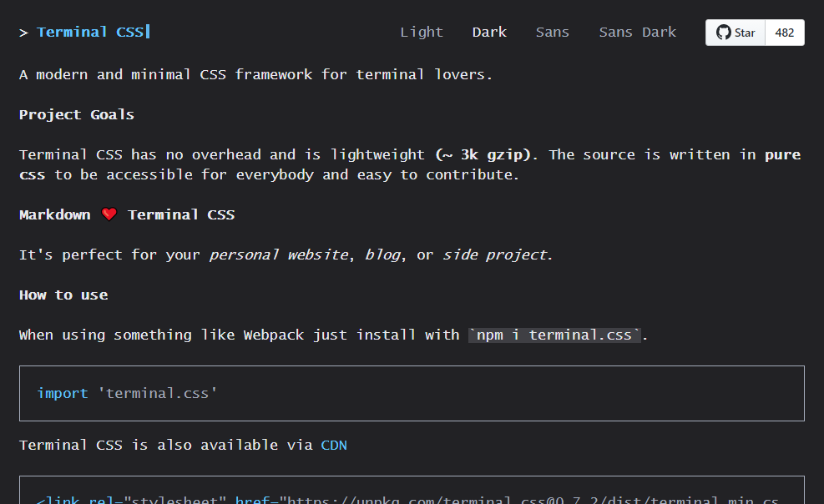824x504 pixels.
Task: View the 482 stargazers count
Action: 785,33
